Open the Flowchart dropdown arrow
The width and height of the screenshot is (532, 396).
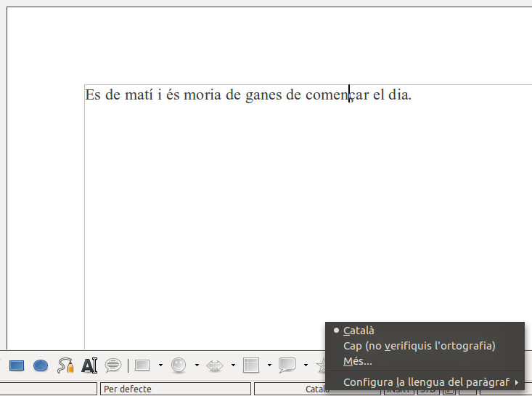pyautogui.click(x=269, y=365)
